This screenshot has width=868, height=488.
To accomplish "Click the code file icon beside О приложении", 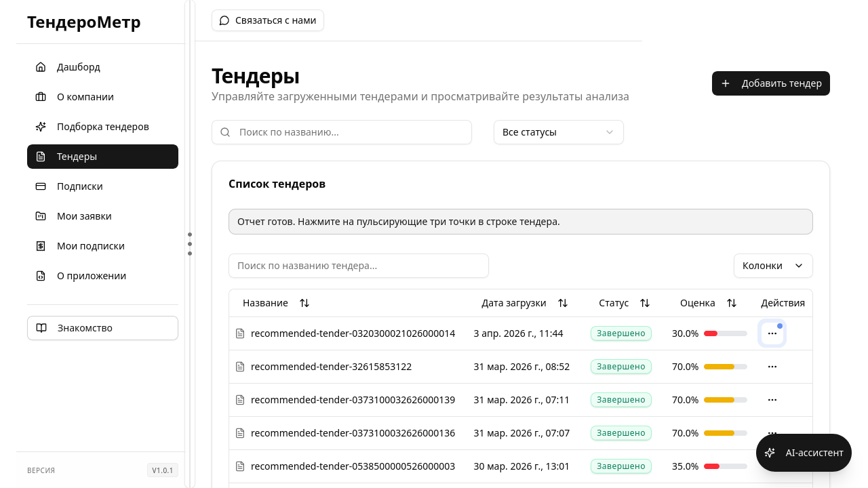I will point(41,276).
